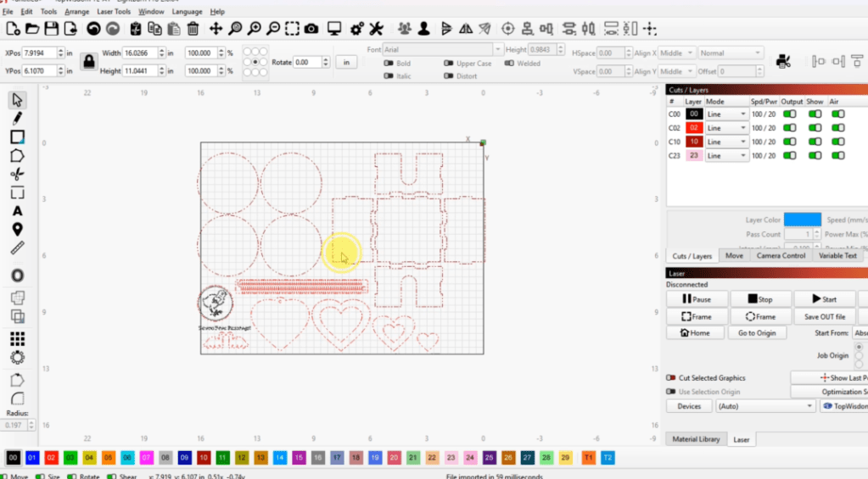Open camera capture from the top toolbar

[x=311, y=29]
